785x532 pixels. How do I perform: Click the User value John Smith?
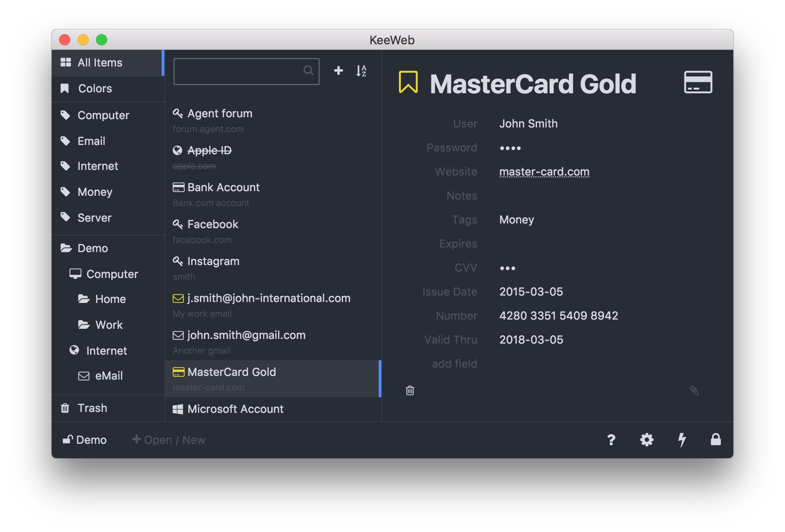click(x=528, y=124)
